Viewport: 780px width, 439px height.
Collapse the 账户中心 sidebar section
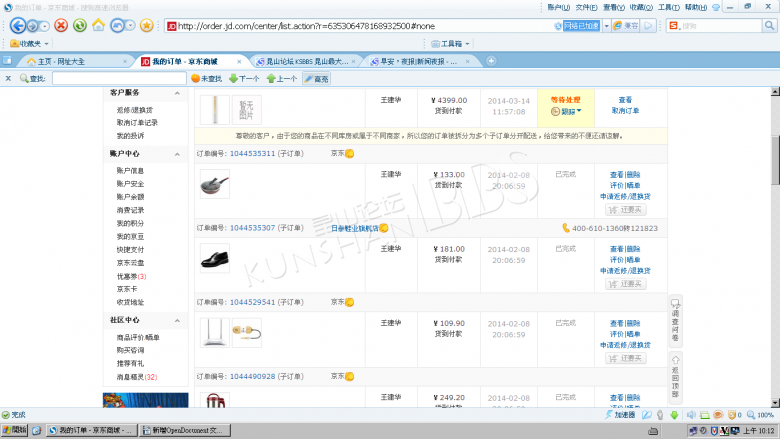pos(177,155)
